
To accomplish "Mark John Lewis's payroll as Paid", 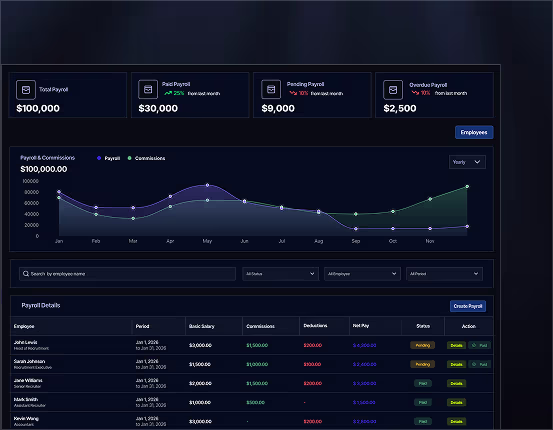I will 479,345.
